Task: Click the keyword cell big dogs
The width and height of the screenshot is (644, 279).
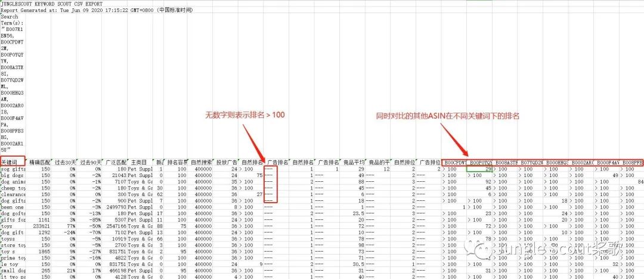Action: click(x=13, y=175)
